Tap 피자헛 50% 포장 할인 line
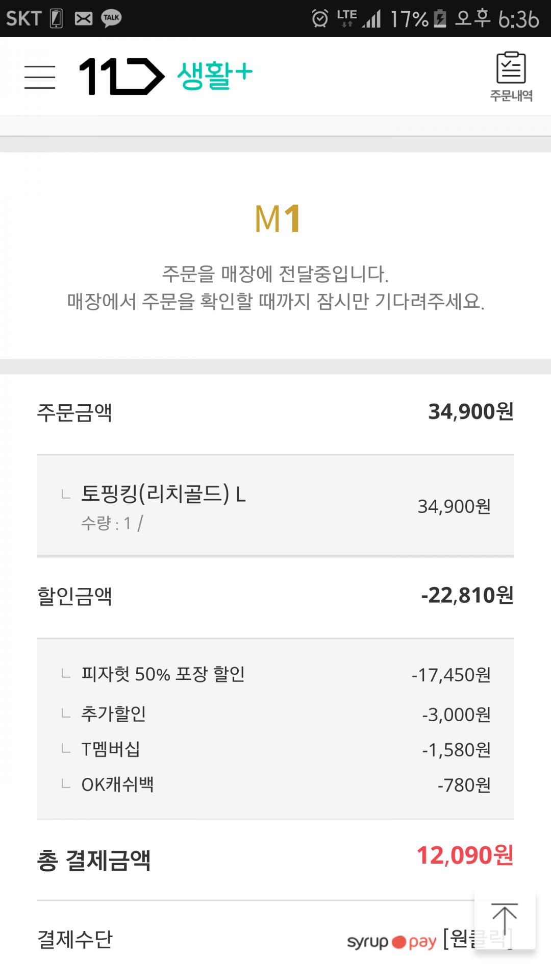The image size is (551, 980). 163,674
